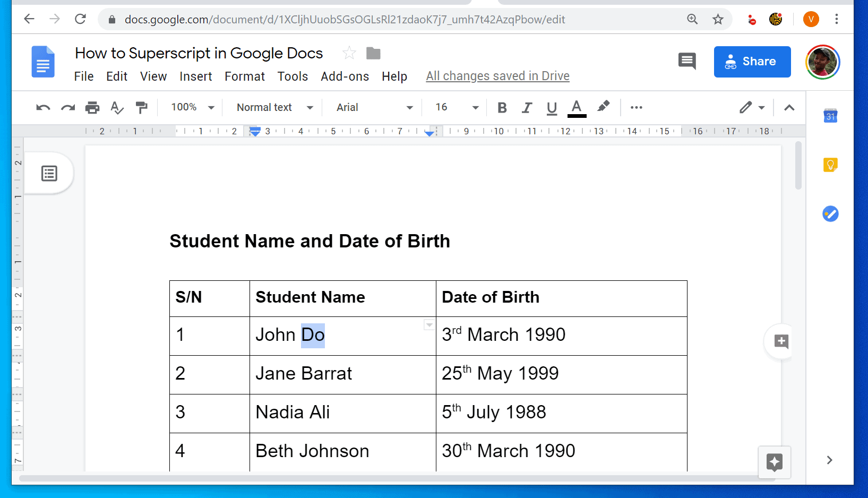Toggle italic formatting
This screenshot has width=868, height=498.
527,108
